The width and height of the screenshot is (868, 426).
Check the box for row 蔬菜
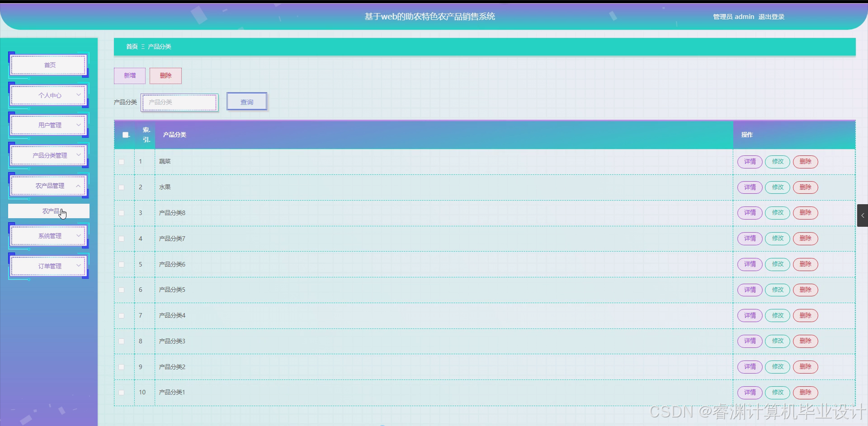121,162
